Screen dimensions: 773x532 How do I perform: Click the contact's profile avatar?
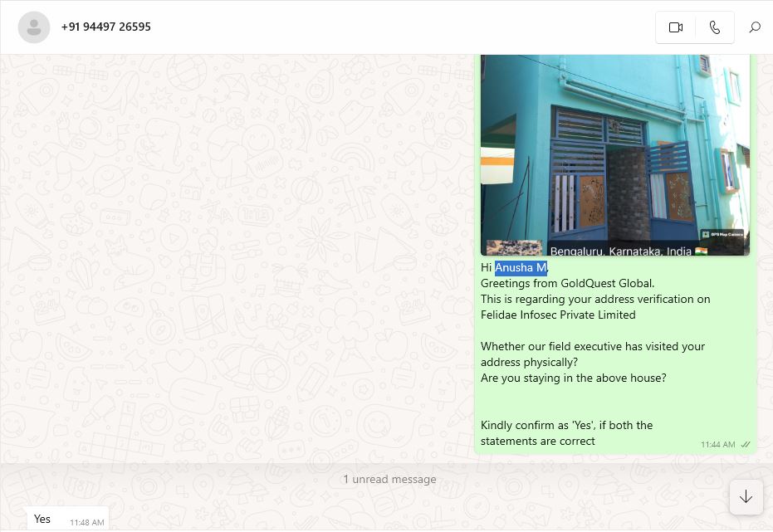click(x=34, y=27)
